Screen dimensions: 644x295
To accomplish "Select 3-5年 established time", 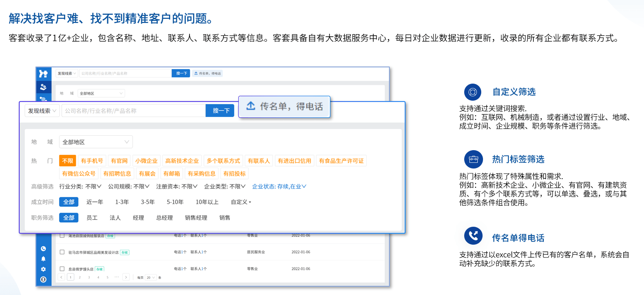I will click(148, 202).
